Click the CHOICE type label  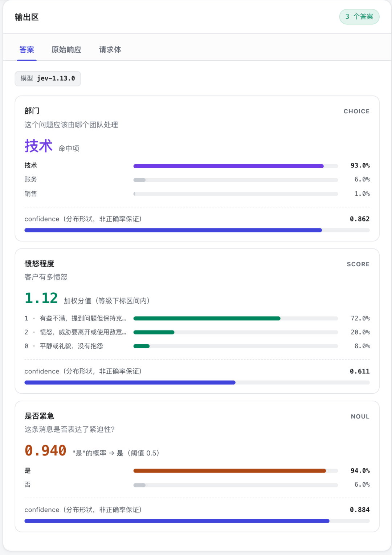pos(356,111)
